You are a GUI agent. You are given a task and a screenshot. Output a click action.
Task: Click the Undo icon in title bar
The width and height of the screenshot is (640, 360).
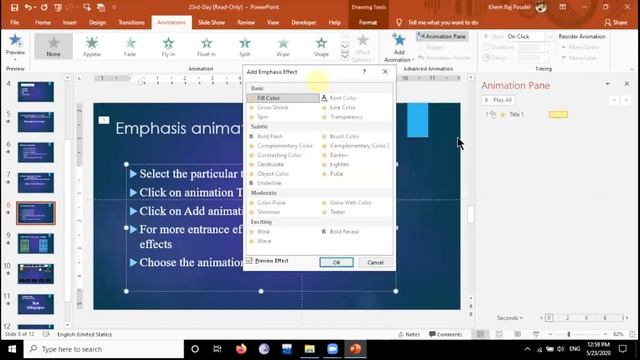click(27, 7)
